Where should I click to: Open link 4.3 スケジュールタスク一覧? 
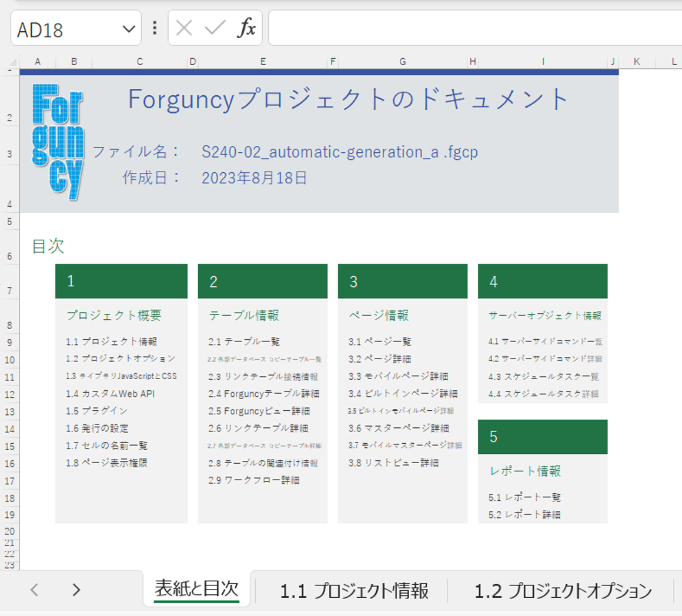[x=543, y=376]
